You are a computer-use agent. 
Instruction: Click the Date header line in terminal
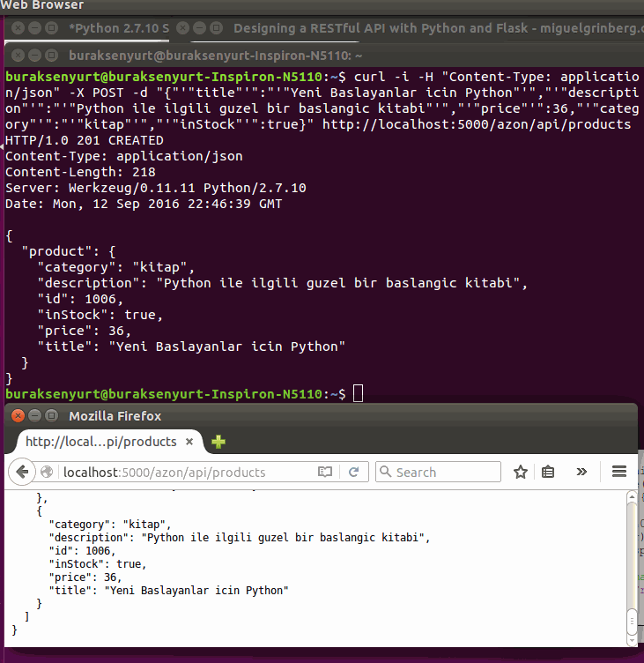[x=144, y=204]
